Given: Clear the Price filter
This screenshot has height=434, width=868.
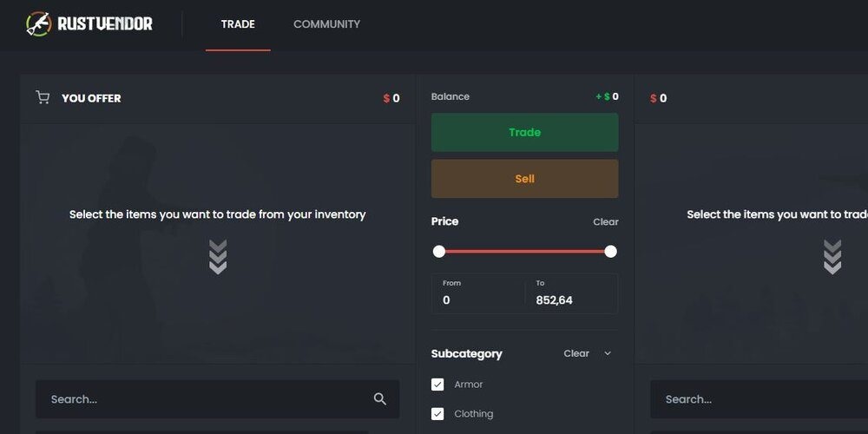Looking at the screenshot, I should pyautogui.click(x=606, y=222).
